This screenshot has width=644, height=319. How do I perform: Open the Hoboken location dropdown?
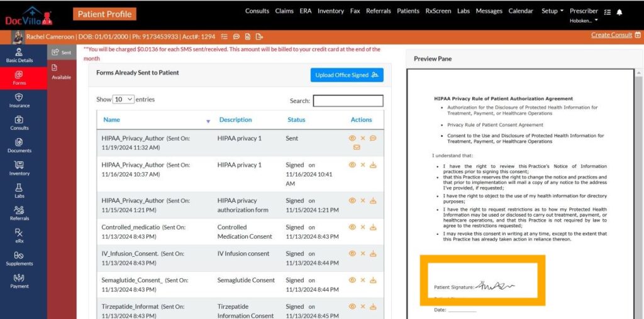[584, 21]
